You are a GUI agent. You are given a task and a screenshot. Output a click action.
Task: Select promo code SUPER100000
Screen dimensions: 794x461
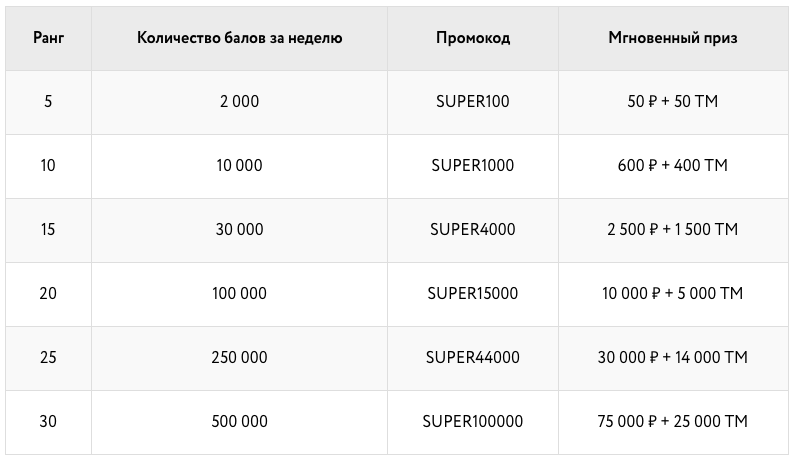(x=473, y=421)
